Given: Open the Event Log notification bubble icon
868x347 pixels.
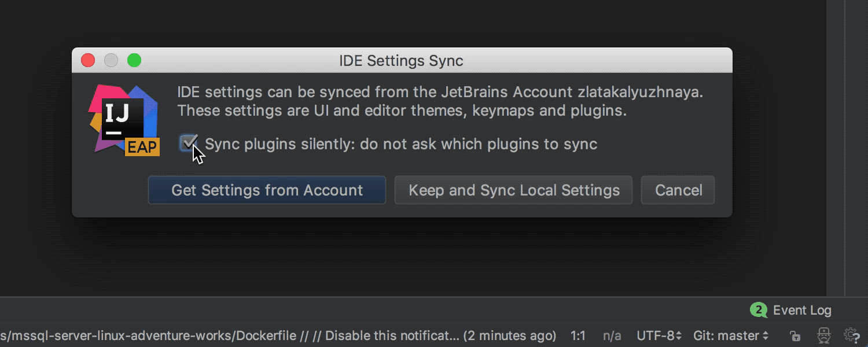Looking at the screenshot, I should pyautogui.click(x=759, y=310).
